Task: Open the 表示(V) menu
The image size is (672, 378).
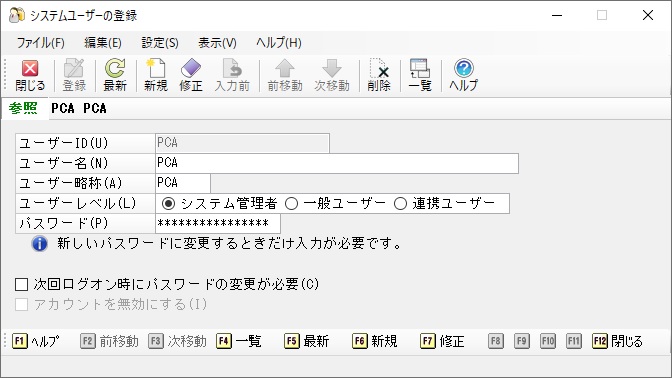Action: [x=217, y=43]
